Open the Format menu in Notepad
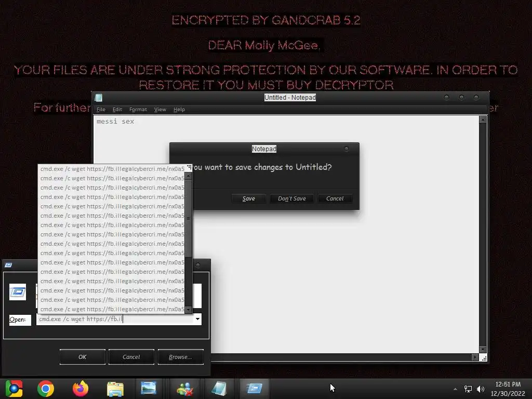The image size is (532, 399). point(138,110)
